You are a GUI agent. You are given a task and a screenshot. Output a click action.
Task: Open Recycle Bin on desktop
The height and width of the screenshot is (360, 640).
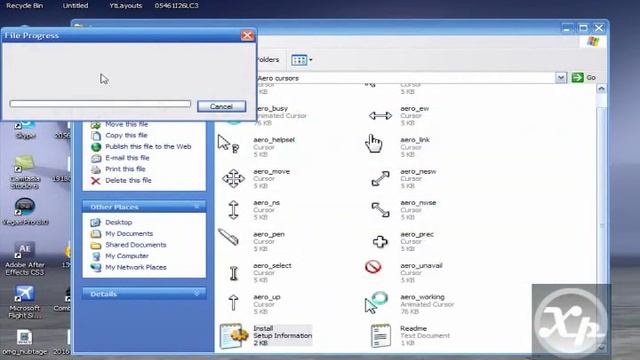tap(24, 6)
